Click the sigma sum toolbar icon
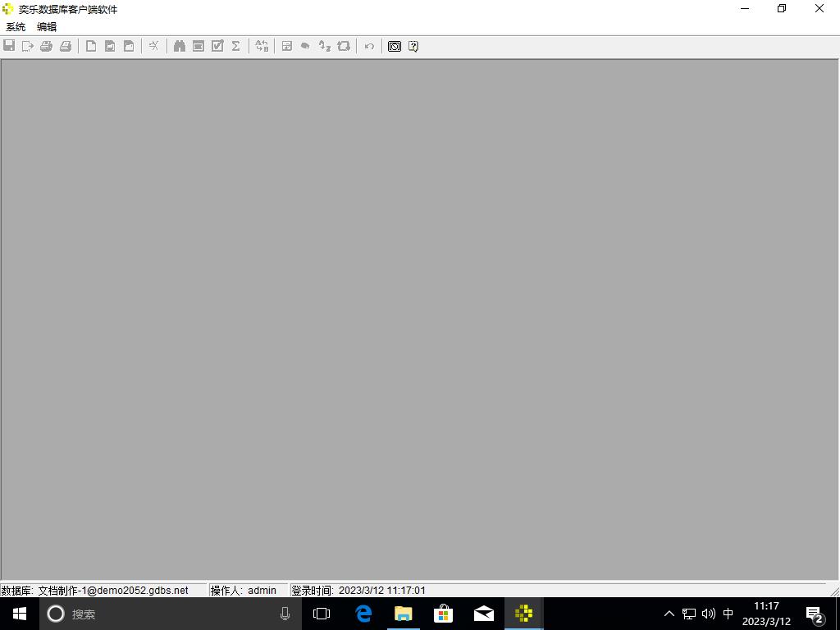 [235, 46]
